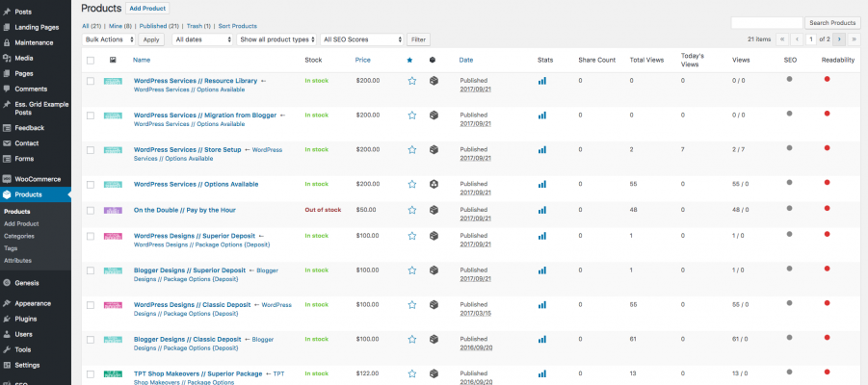Viewport: 868px width, 385px height.
Task: Open the All SEO Scores dropdown
Action: [x=362, y=39]
